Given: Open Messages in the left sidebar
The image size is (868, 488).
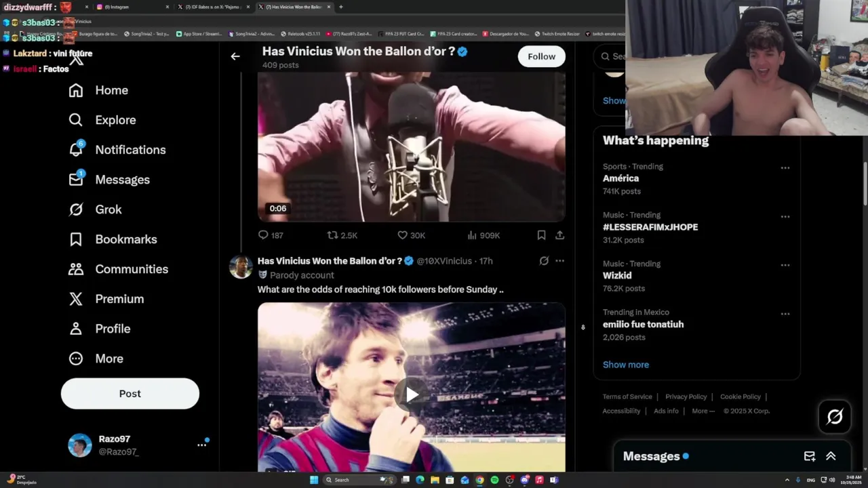Looking at the screenshot, I should tap(109, 180).
